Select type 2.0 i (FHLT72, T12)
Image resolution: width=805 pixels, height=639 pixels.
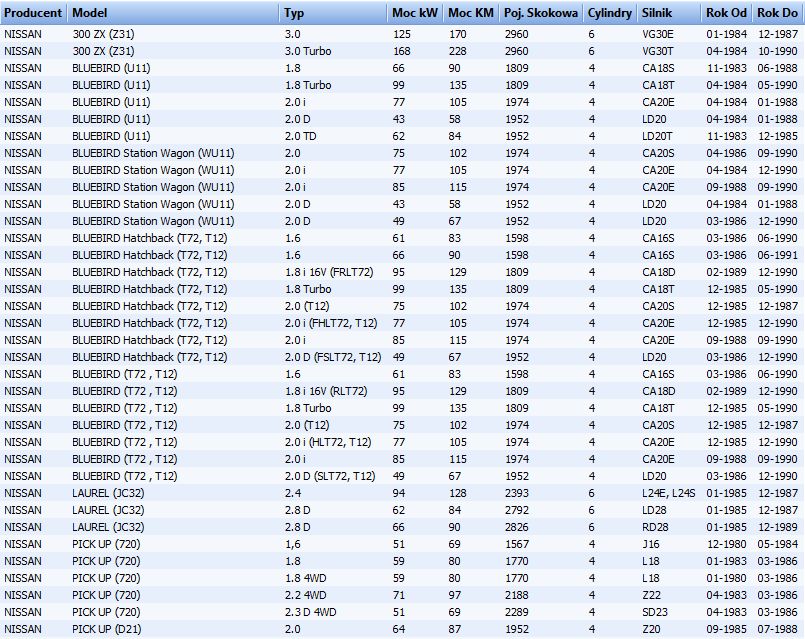point(331,323)
